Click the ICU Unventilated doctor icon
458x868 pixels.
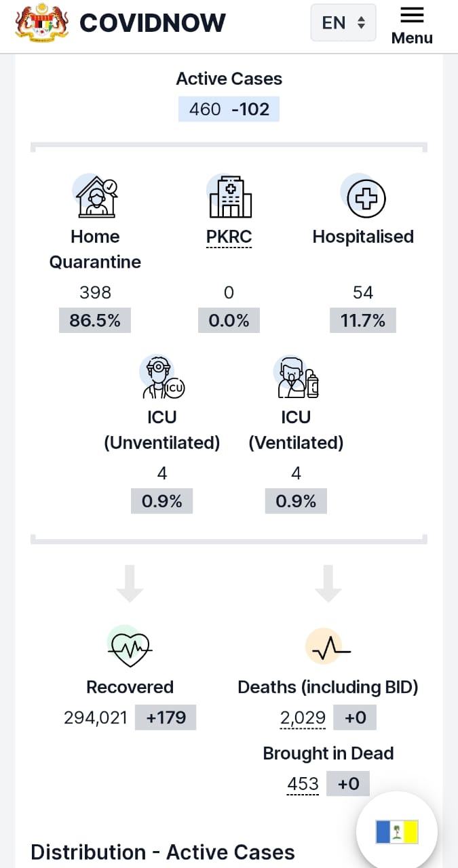(162, 377)
